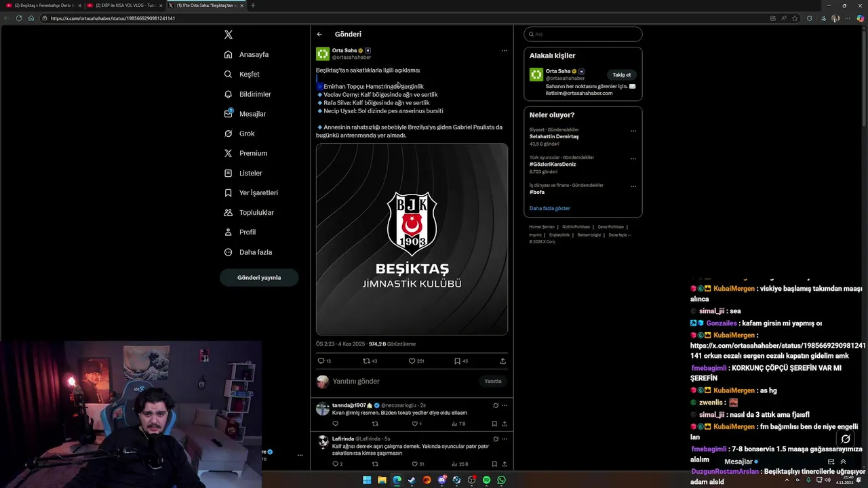Switch to Beşiktaş v Fenerbahçe Derbi tab
The height and width of the screenshot is (488, 868).
coord(44,5)
